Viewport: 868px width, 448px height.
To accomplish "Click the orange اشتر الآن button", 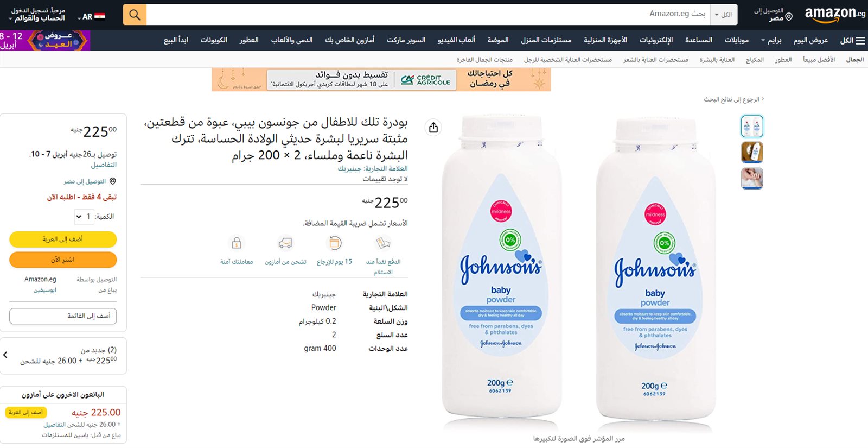I will click(x=63, y=260).
